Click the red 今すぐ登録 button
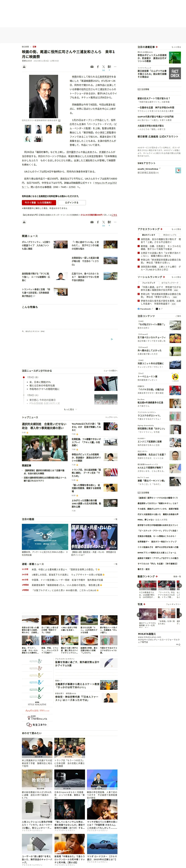The height and width of the screenshot is (868, 186). point(39,203)
